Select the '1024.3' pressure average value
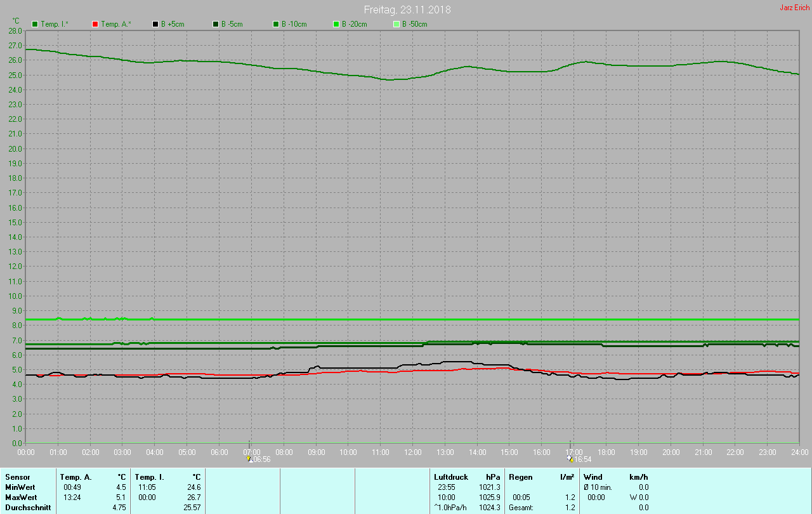The height and width of the screenshot is (514, 812). (489, 508)
